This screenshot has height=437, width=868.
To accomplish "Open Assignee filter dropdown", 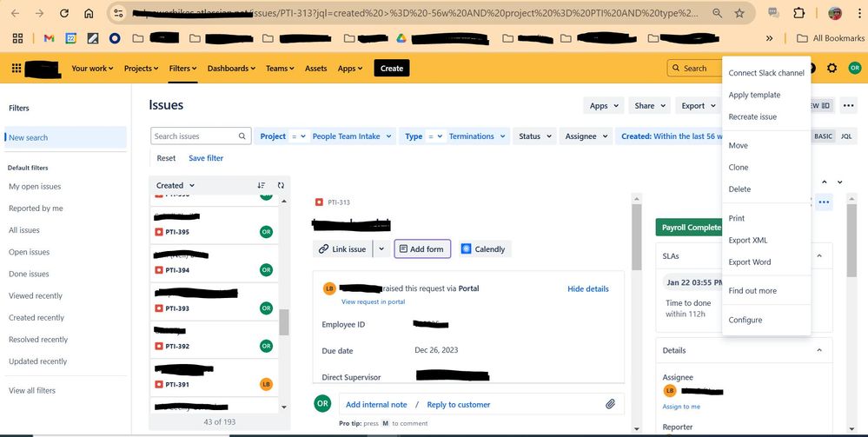I will (x=586, y=136).
